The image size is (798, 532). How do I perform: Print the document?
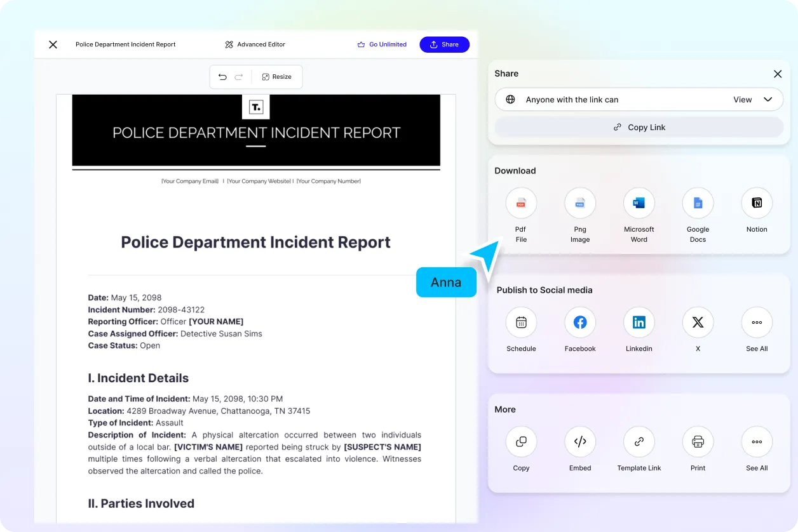[x=698, y=442]
